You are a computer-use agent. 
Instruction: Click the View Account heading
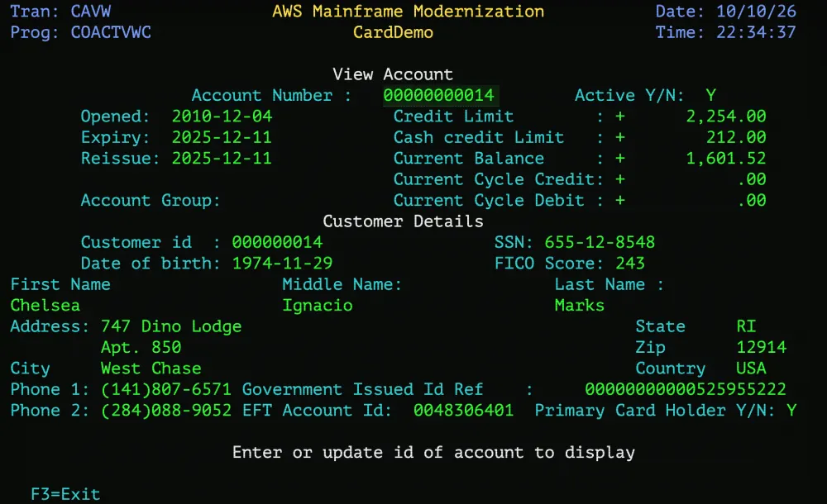click(x=393, y=74)
